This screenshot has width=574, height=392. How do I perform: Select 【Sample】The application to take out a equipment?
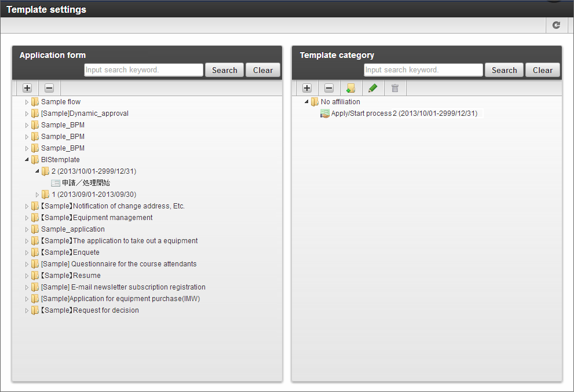pyautogui.click(x=119, y=241)
